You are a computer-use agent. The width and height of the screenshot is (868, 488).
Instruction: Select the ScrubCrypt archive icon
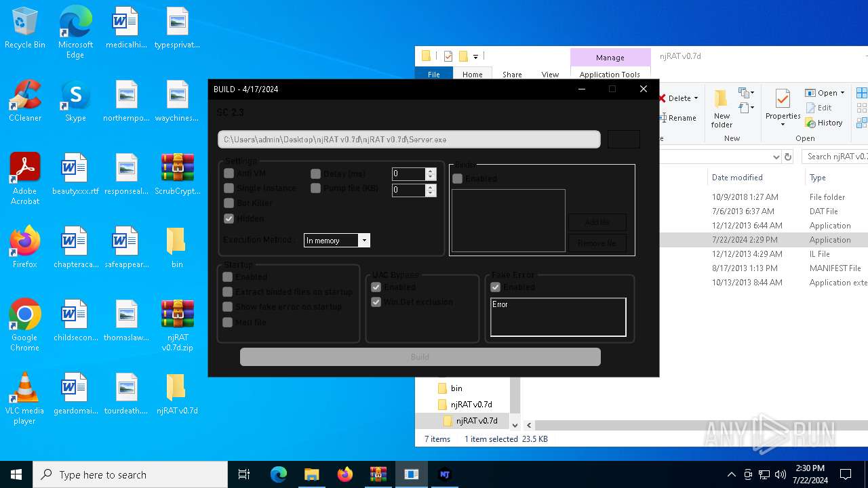(177, 175)
